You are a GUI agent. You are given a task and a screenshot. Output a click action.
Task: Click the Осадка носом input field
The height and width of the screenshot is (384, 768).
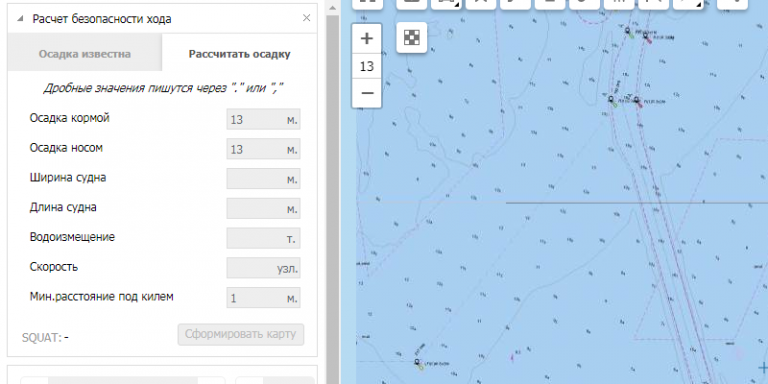tap(263, 149)
